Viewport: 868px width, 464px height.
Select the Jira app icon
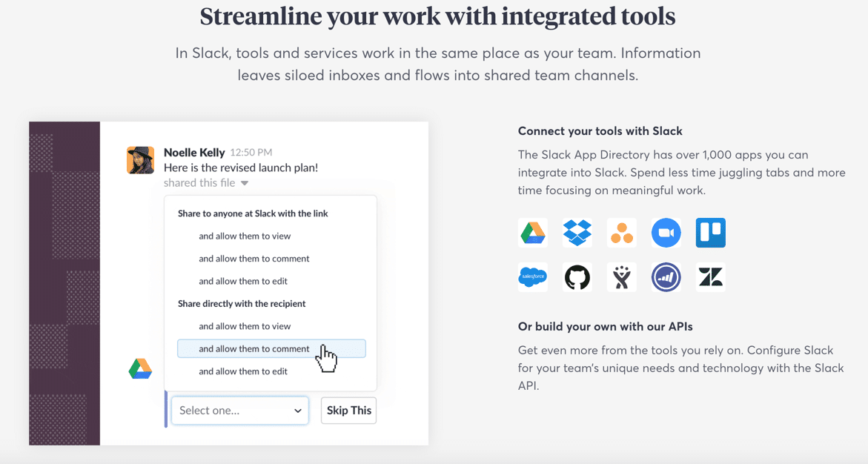pyautogui.click(x=621, y=276)
